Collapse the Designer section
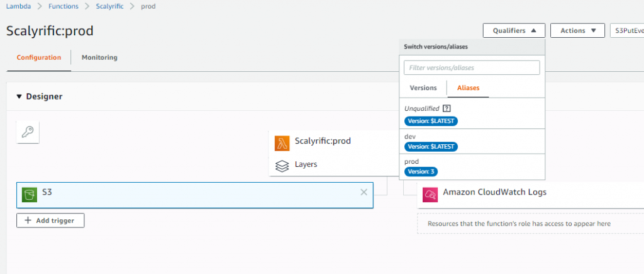Viewport: 644px width, 274px height. click(19, 97)
